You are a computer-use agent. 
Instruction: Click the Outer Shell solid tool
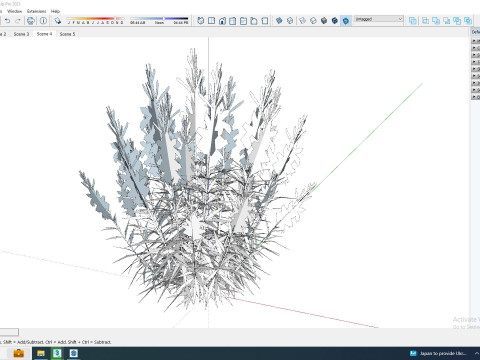tap(413, 21)
